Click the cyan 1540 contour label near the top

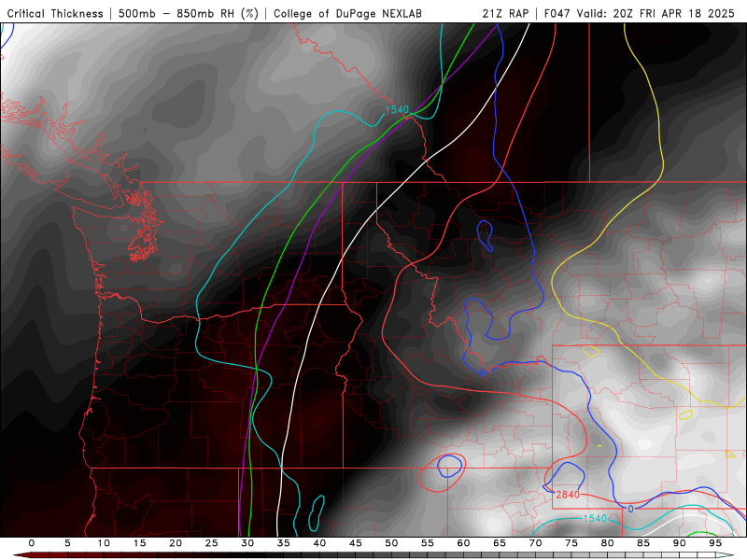(x=397, y=109)
